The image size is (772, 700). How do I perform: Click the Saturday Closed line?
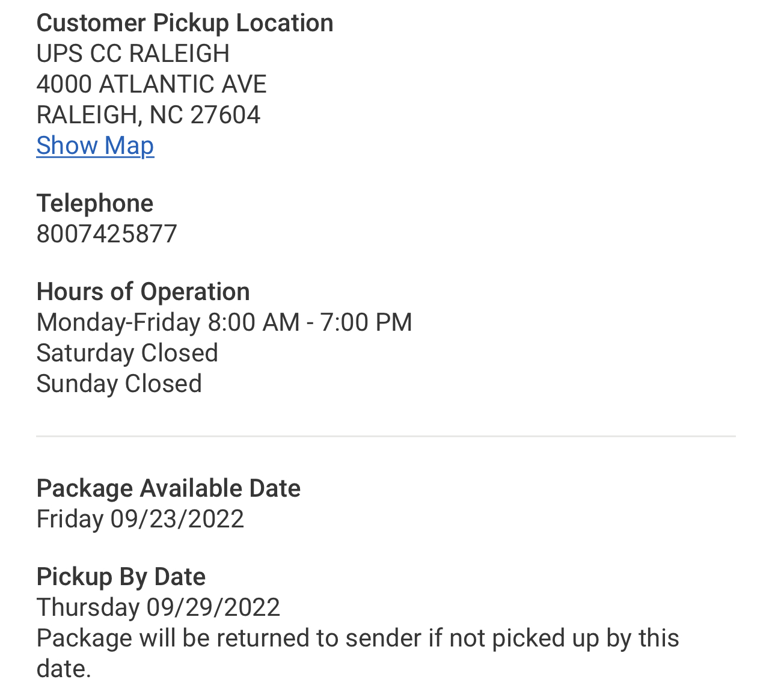pos(127,353)
